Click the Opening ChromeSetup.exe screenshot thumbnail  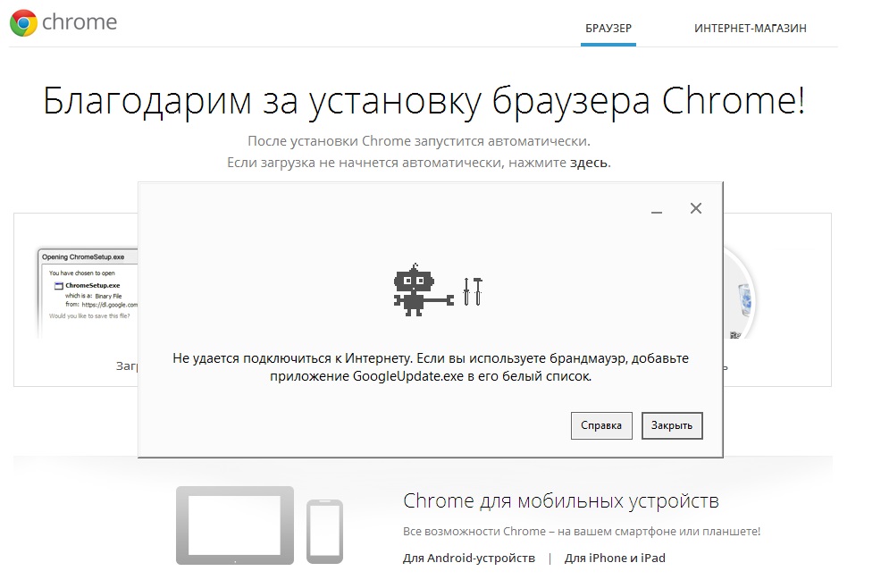pos(87,292)
